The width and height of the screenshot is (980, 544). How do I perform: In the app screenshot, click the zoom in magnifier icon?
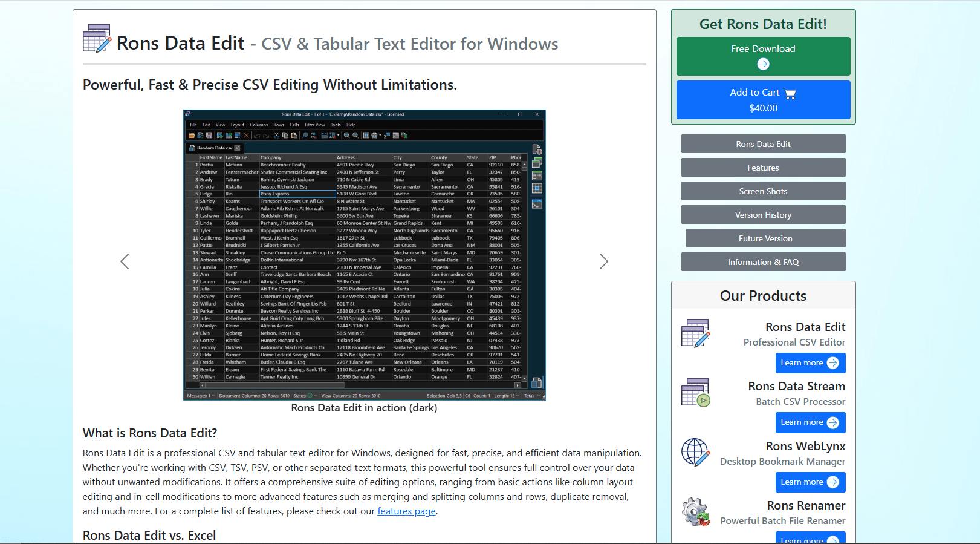347,136
